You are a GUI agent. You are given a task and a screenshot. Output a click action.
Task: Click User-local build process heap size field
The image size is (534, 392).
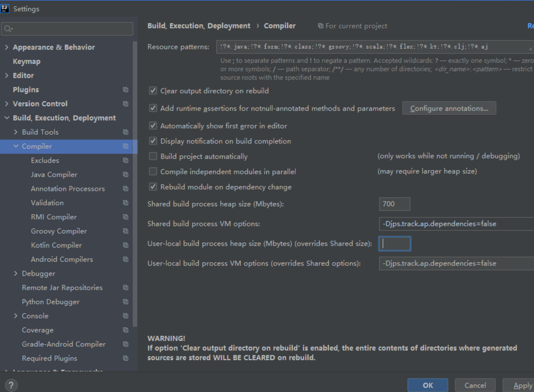(394, 243)
